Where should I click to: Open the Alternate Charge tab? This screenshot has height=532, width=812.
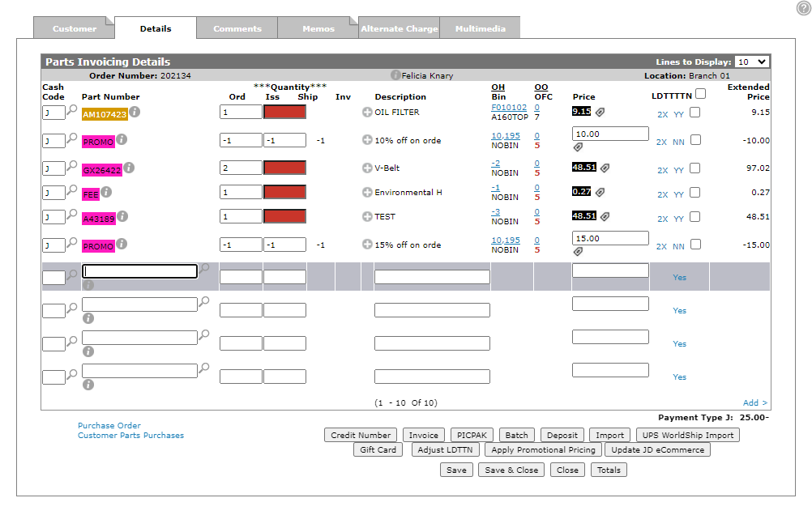coord(399,28)
